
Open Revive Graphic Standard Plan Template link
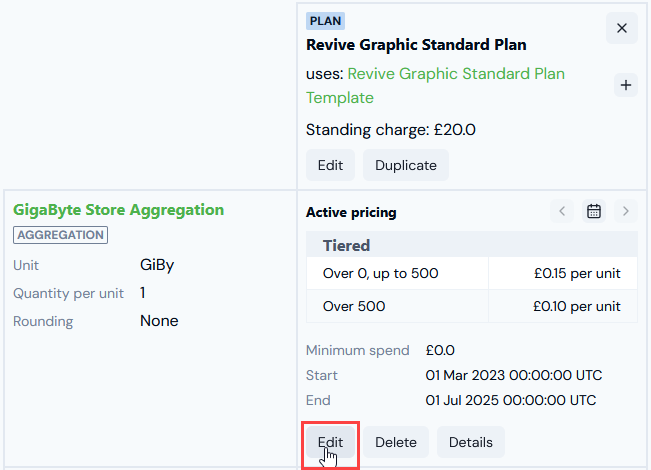click(435, 86)
